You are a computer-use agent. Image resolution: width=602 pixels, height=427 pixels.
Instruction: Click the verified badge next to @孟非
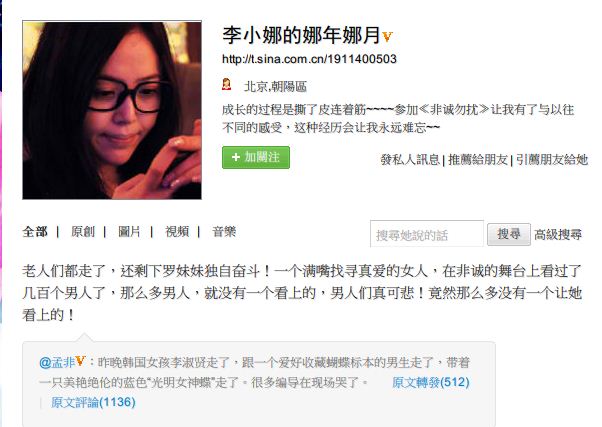point(80,361)
